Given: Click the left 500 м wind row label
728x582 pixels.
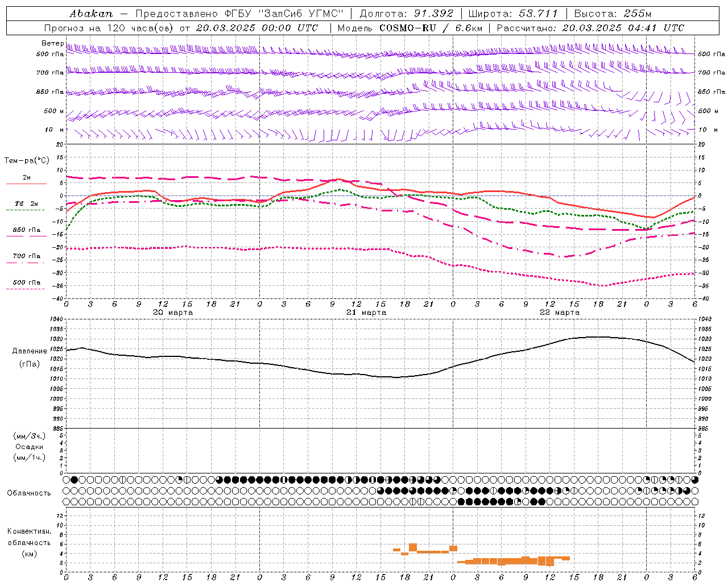Looking at the screenshot, I should click(55, 111).
